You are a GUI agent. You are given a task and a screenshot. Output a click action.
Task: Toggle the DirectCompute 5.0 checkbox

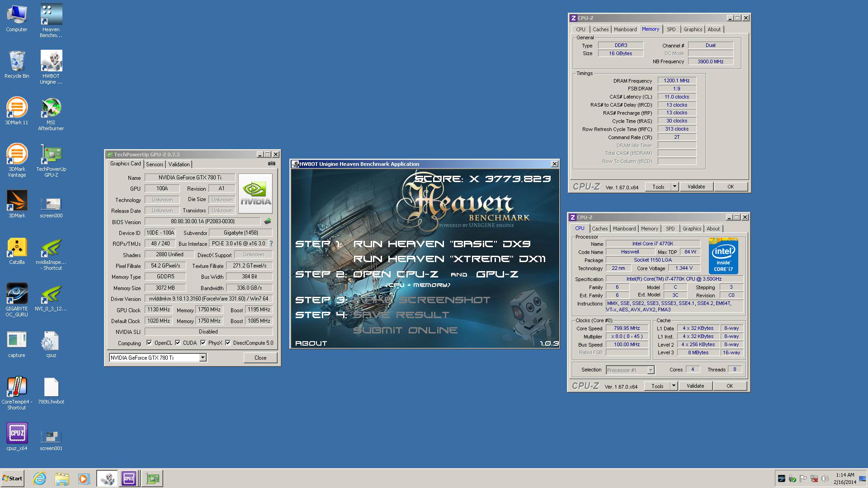(x=228, y=343)
